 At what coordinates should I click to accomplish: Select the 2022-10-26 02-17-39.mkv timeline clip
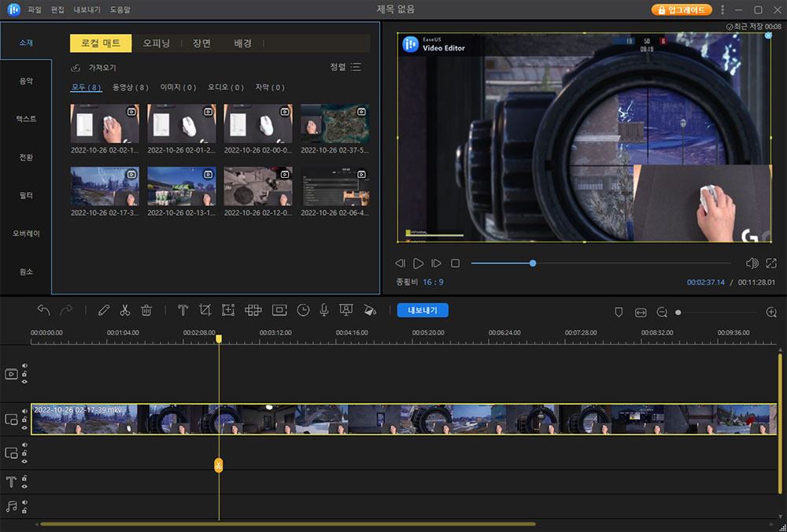tap(404, 419)
